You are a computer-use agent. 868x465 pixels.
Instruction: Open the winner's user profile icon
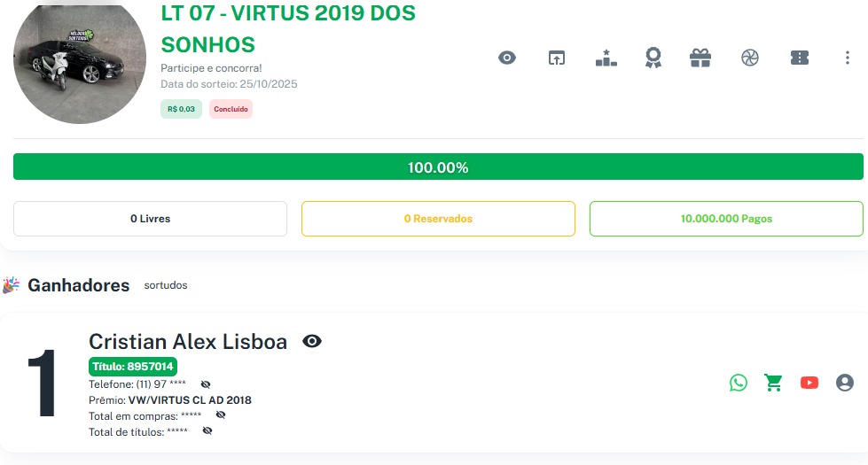[845, 383]
